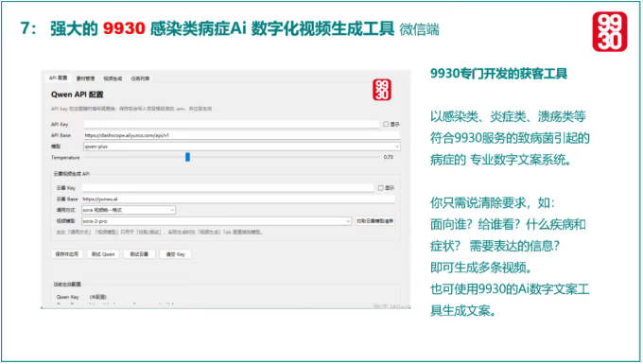
Task: Adjust the Temperature slider handle
Action: [187, 157]
